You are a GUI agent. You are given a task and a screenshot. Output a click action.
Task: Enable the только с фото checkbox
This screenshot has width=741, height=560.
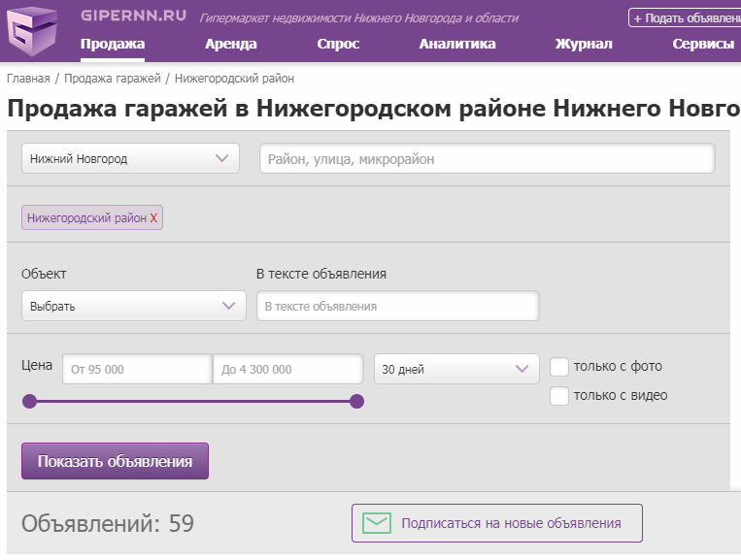559,367
